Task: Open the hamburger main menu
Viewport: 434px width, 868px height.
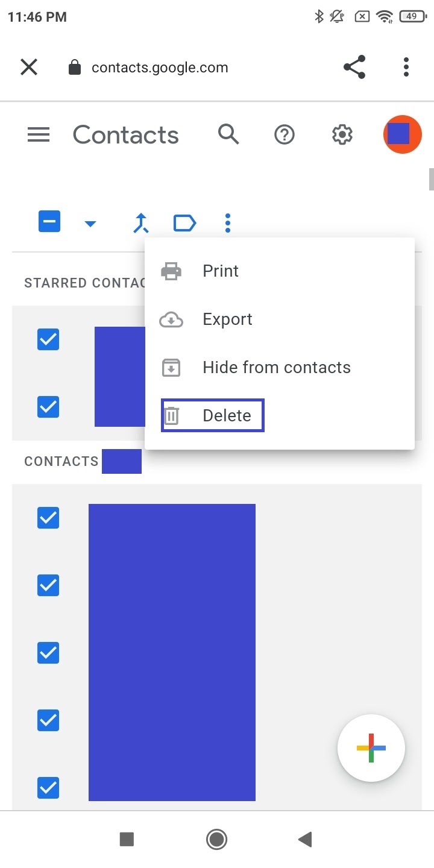Action: tap(39, 134)
